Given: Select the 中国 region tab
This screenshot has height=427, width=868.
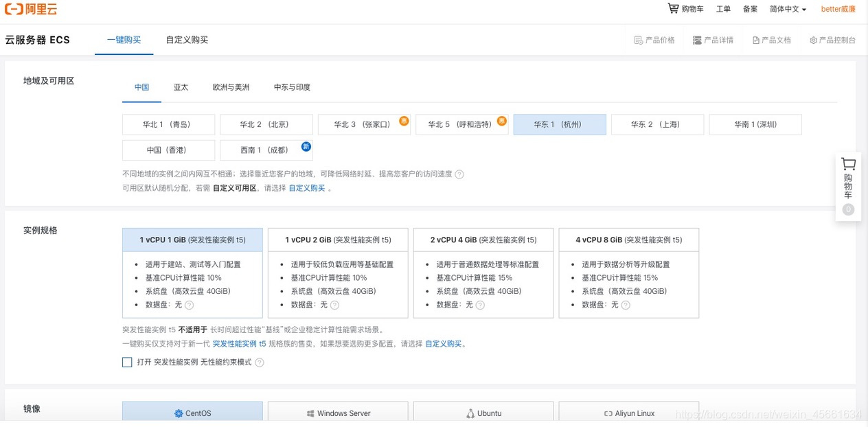Looking at the screenshot, I should coord(142,87).
